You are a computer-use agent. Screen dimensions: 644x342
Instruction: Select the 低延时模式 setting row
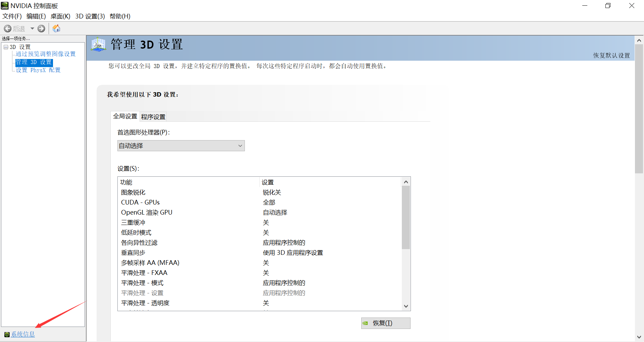260,233
